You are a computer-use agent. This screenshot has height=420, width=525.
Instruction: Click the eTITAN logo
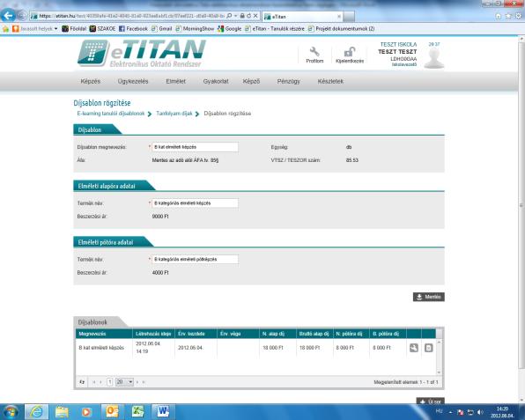click(141, 53)
